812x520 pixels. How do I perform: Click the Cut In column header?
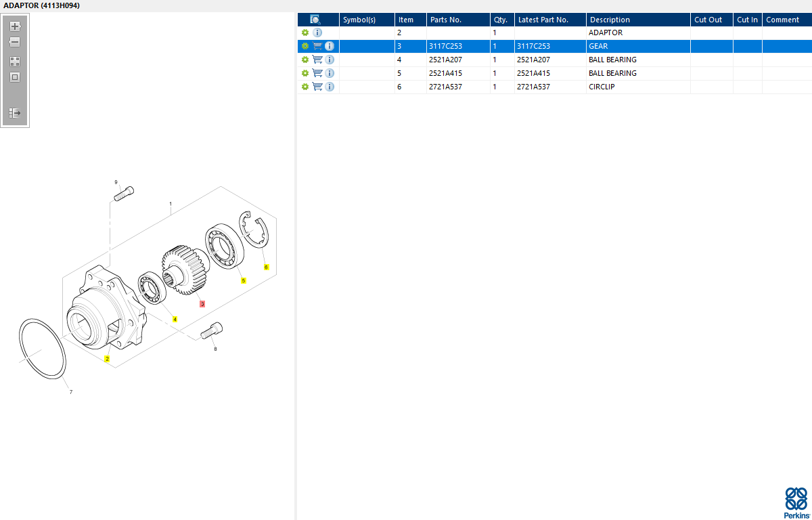tap(748, 20)
